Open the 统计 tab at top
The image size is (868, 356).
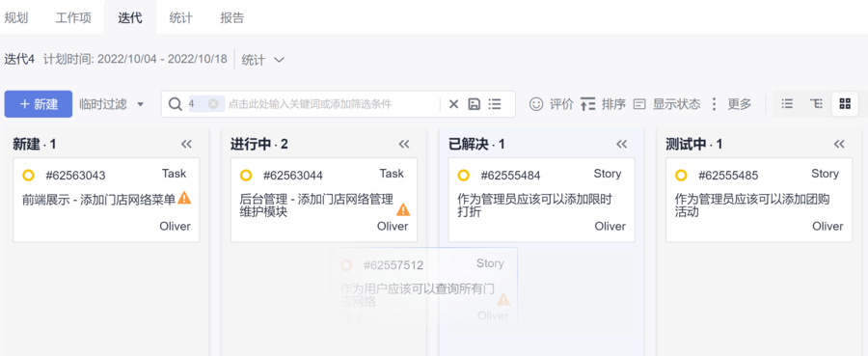181,17
